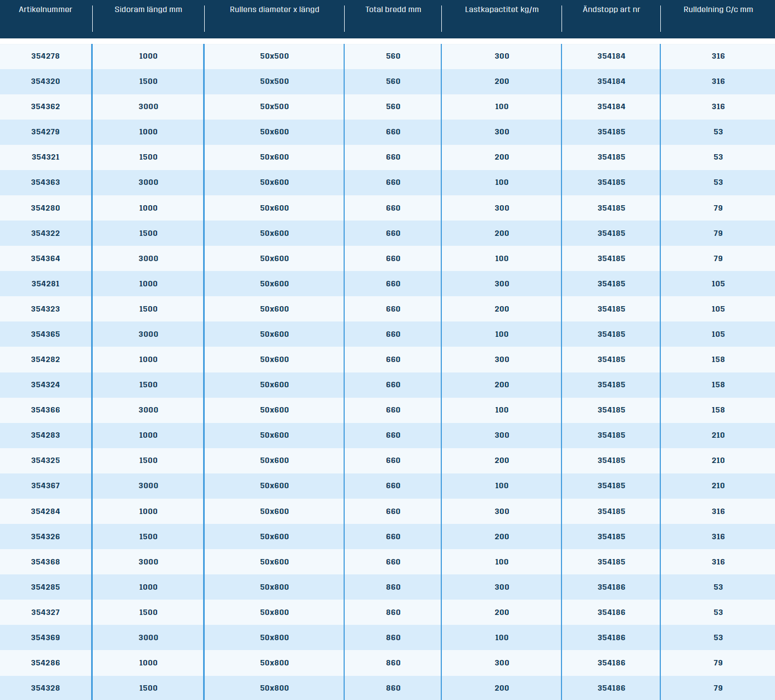Click side frame length 1000 in row 354281

[148, 284]
